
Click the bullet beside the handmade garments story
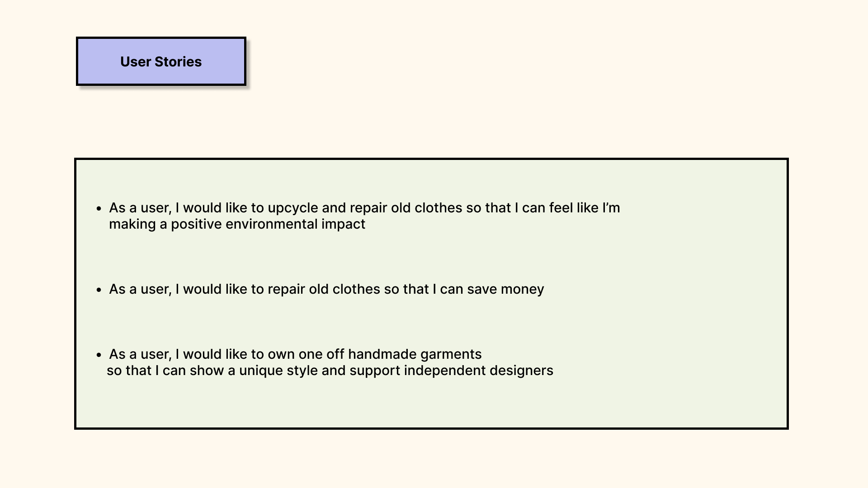click(x=99, y=355)
